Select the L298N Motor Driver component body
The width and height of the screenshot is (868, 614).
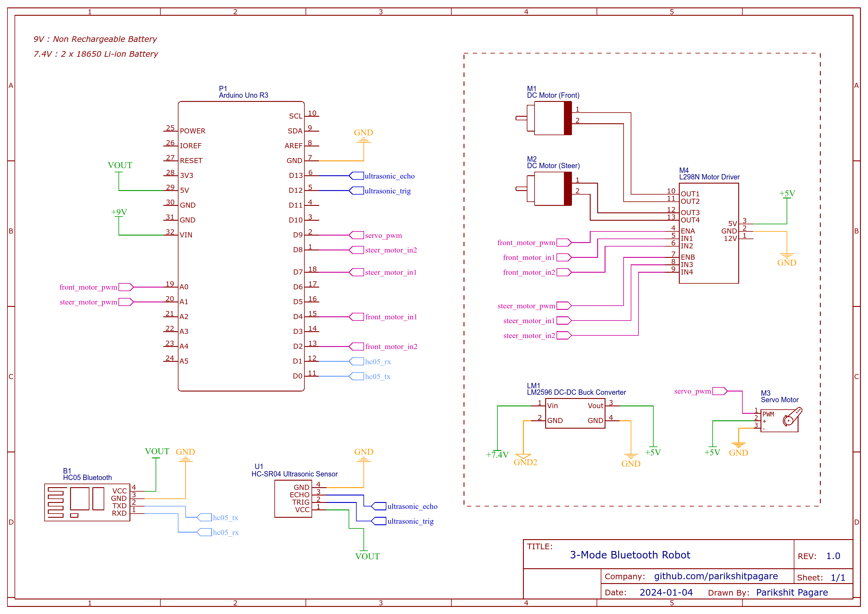point(709,233)
